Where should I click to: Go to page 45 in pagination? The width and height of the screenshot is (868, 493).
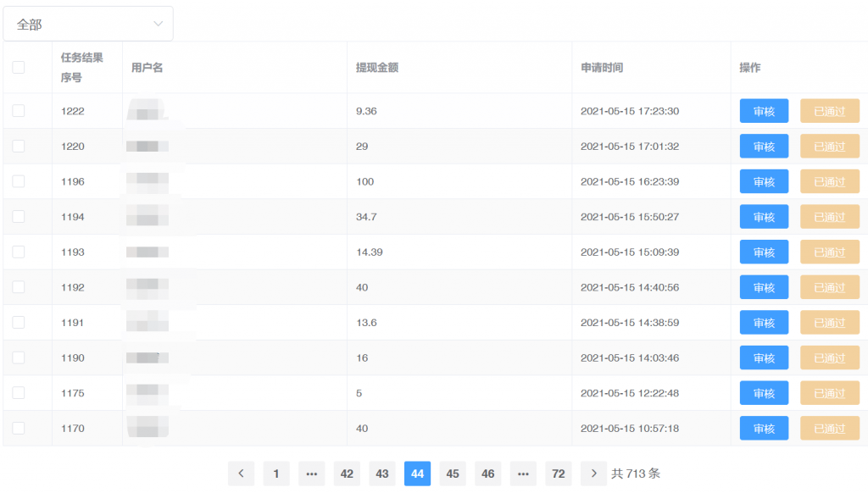tap(453, 474)
